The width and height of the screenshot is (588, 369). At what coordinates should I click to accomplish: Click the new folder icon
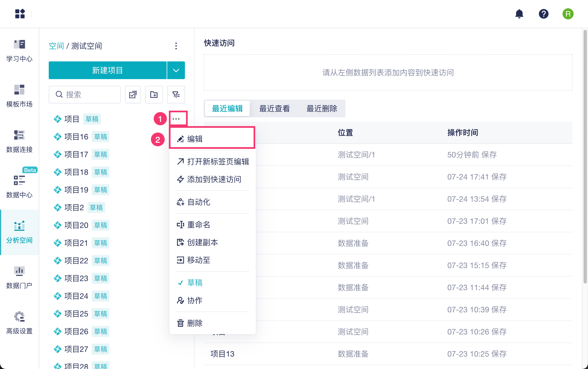[x=154, y=95]
